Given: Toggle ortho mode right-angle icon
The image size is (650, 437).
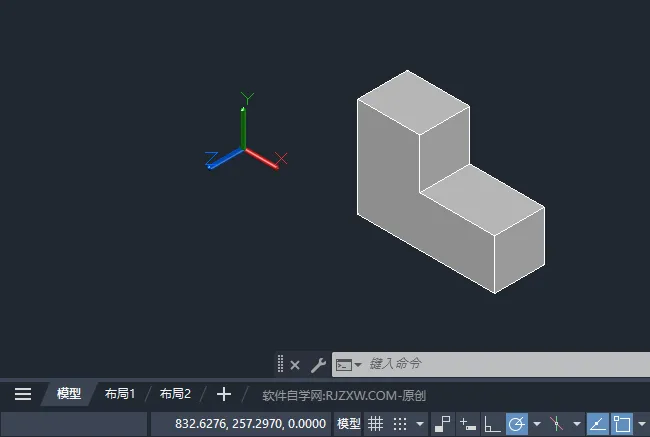Looking at the screenshot, I should (492, 424).
